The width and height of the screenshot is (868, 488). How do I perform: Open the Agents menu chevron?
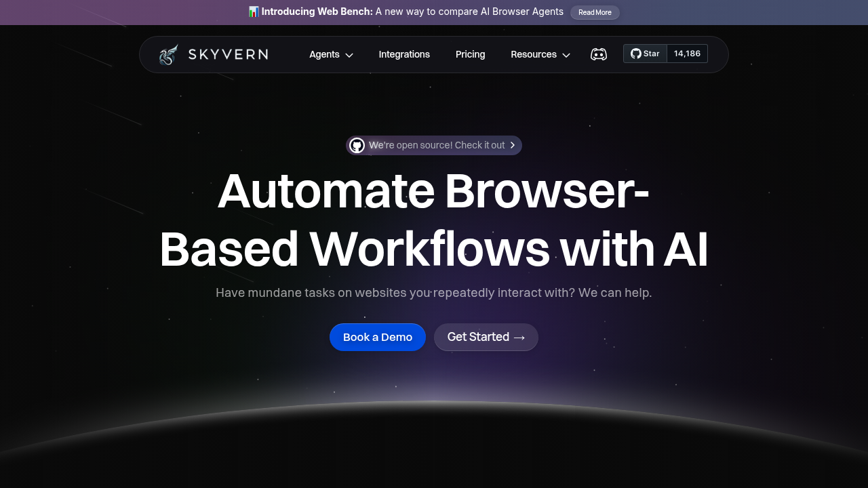pos(349,55)
